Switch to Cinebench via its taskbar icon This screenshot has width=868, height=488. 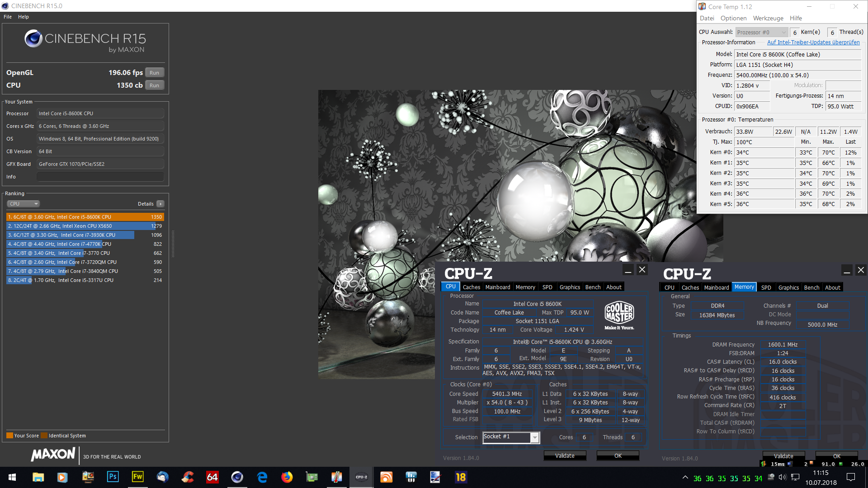click(x=237, y=477)
